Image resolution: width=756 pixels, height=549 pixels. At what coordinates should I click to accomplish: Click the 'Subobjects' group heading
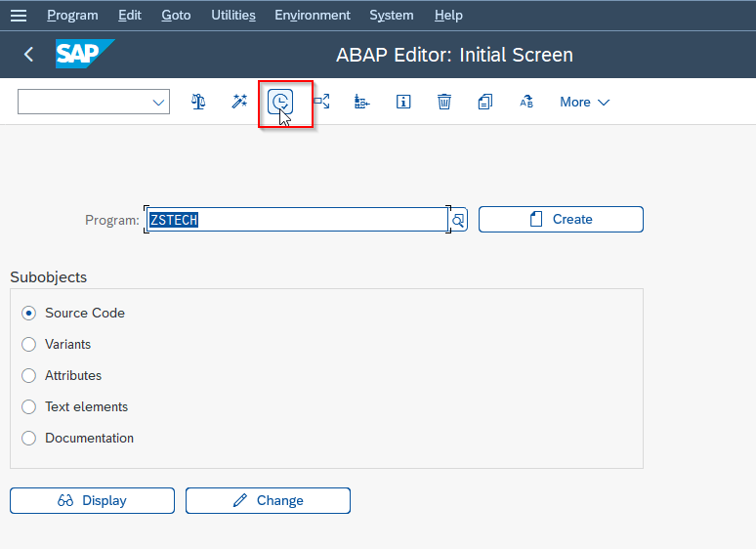click(x=48, y=277)
